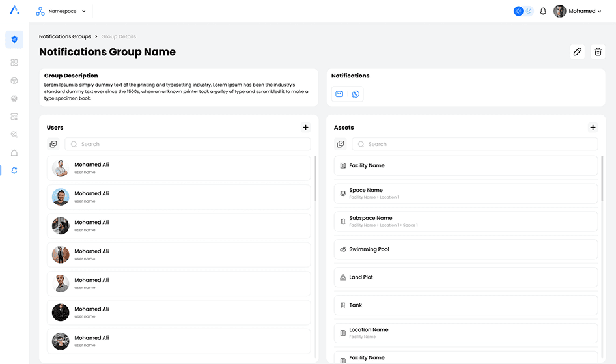Add an asset with the plus icon

pyautogui.click(x=593, y=128)
